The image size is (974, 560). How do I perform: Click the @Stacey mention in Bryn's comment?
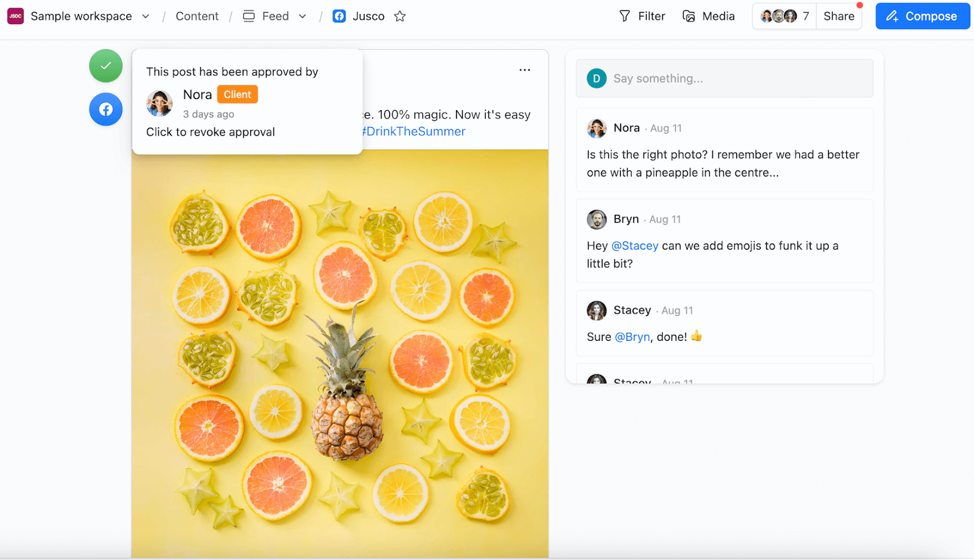635,246
